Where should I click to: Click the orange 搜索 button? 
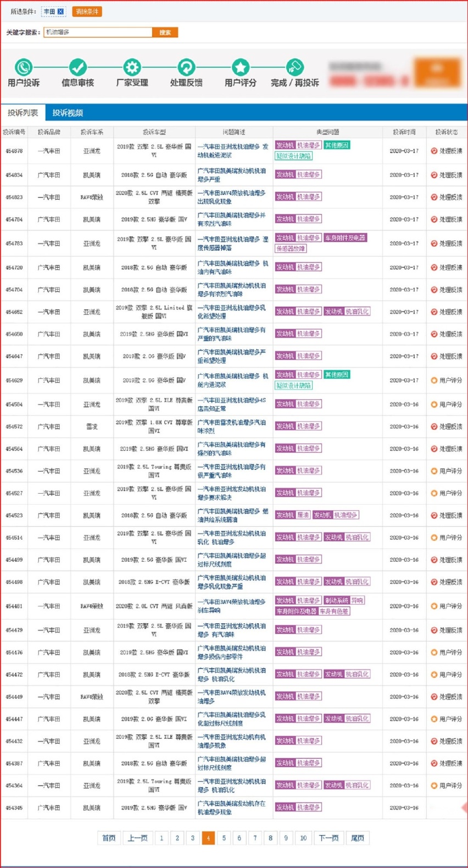[165, 32]
